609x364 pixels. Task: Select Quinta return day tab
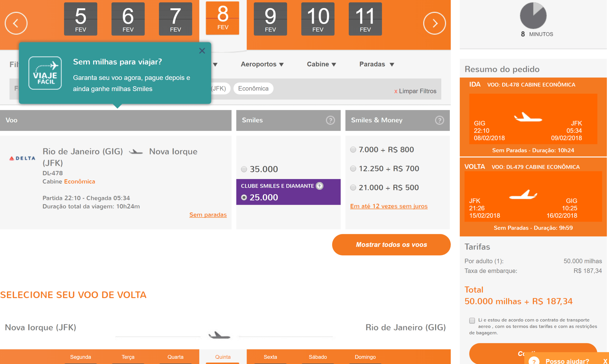pyautogui.click(x=223, y=357)
